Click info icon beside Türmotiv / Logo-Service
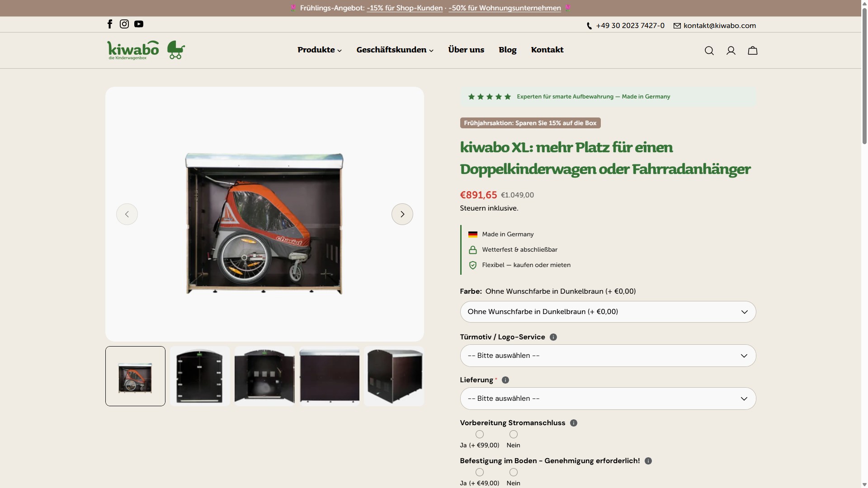Image resolution: width=868 pixels, height=488 pixels. point(553,337)
